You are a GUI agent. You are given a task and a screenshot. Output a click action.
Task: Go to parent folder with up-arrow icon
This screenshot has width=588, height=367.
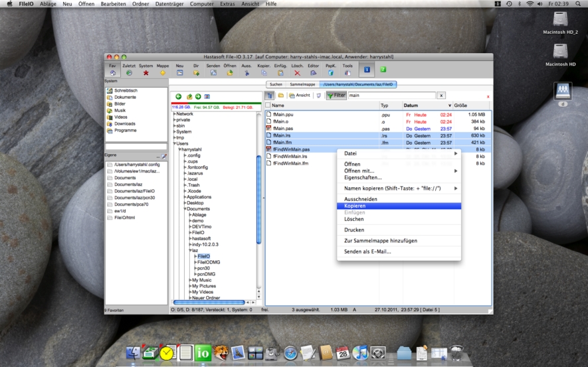(x=189, y=97)
